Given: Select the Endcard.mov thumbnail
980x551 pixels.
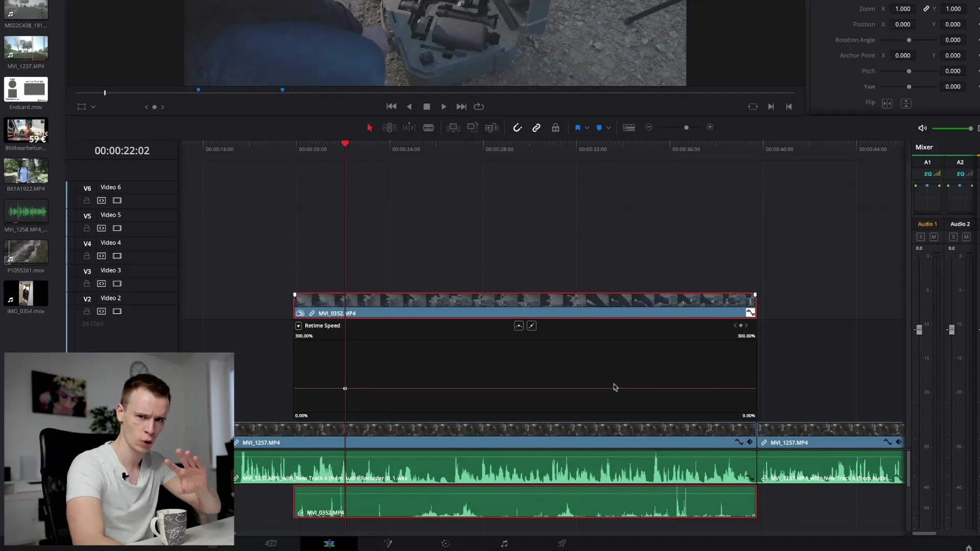Looking at the screenshot, I should [x=26, y=89].
